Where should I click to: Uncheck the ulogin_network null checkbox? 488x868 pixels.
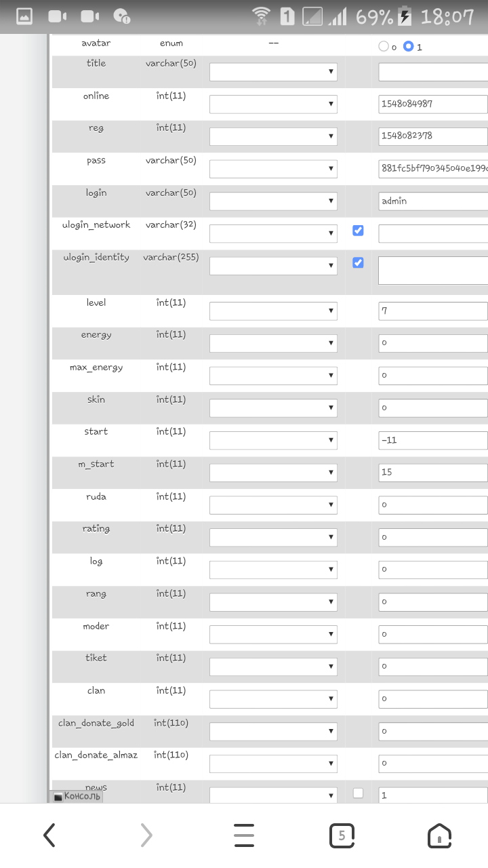(358, 231)
